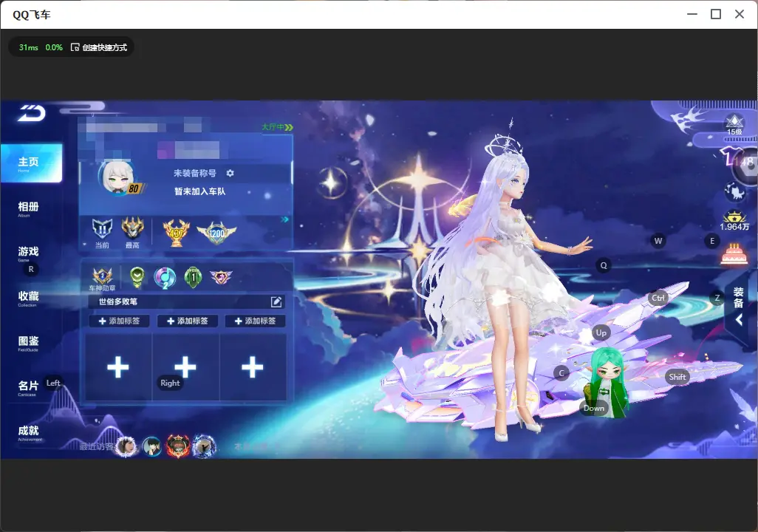Go to the 收藏 collection tab

pyautogui.click(x=28, y=298)
